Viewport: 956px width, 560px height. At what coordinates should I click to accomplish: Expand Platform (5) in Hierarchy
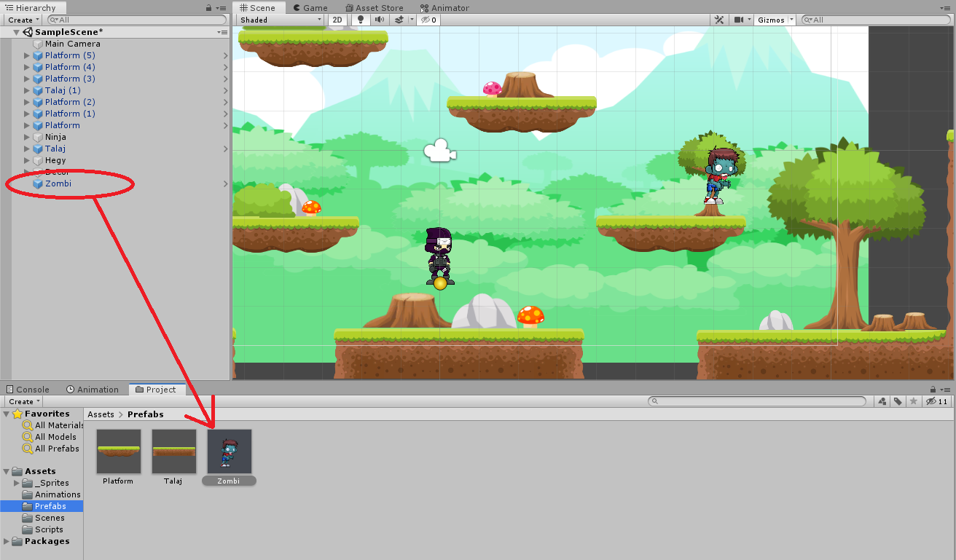coord(27,55)
